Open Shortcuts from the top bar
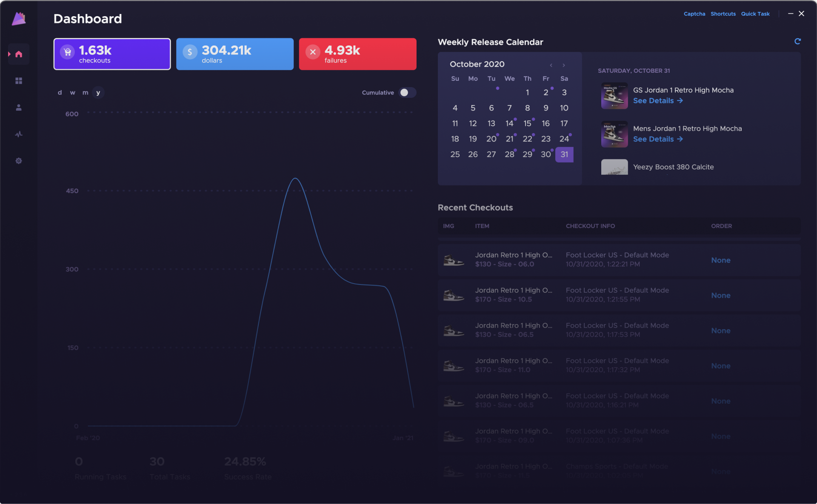 [723, 14]
